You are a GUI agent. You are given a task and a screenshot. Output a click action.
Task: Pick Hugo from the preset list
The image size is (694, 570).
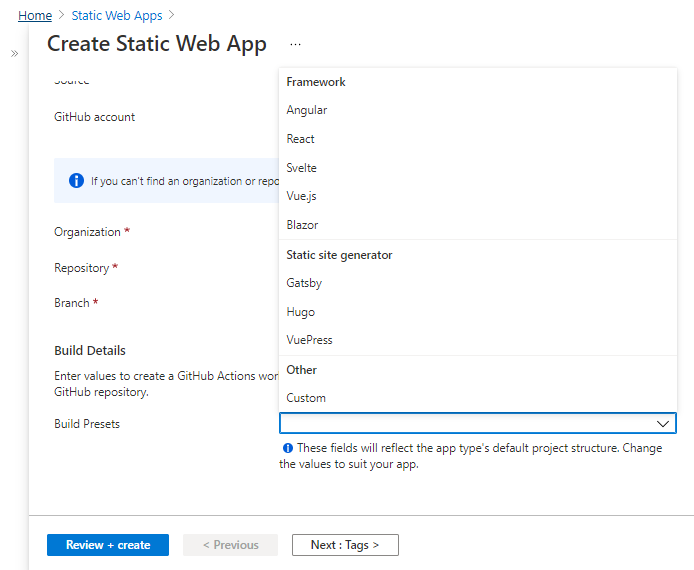300,312
